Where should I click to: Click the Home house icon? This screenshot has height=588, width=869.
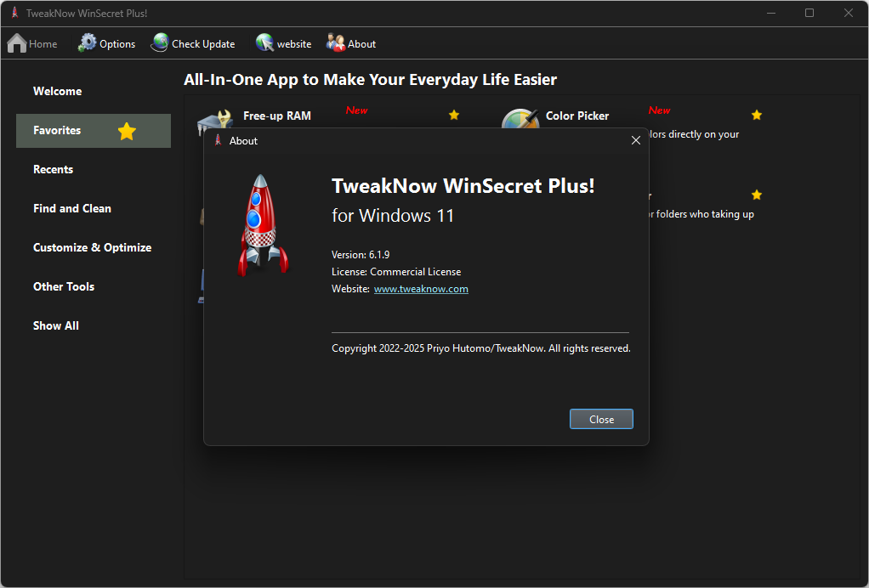[x=17, y=43]
